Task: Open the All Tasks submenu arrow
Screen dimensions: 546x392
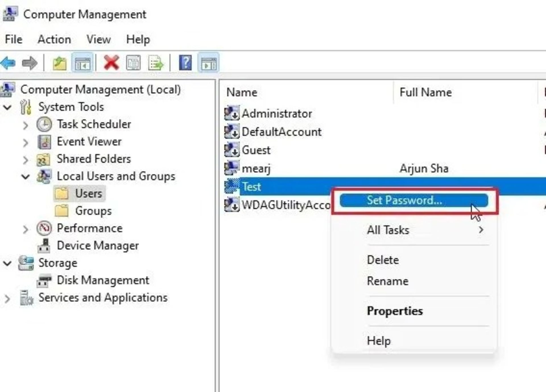Action: [481, 230]
